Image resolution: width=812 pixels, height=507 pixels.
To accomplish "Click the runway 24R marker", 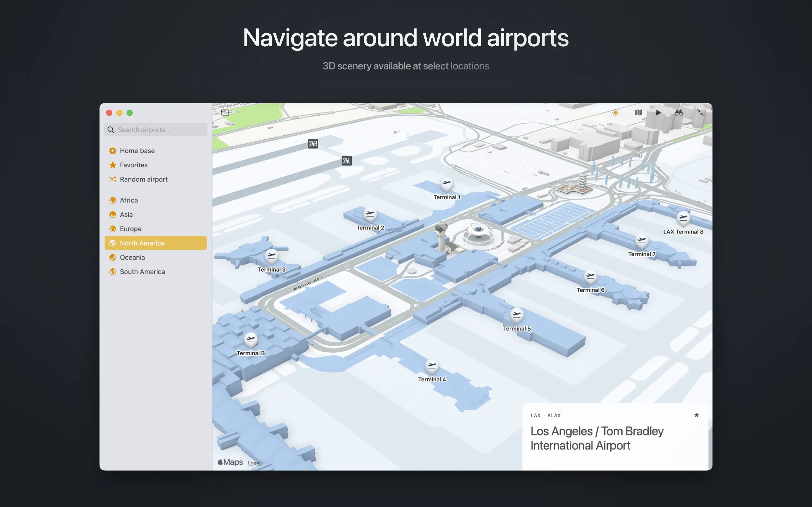I will click(313, 144).
